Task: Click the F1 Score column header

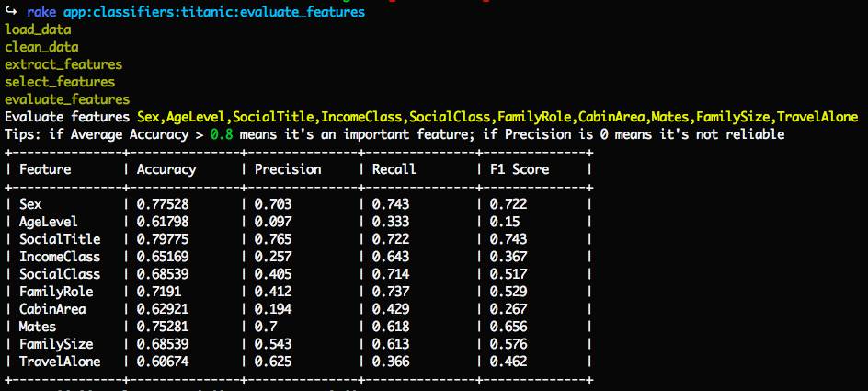Action: click(x=520, y=169)
